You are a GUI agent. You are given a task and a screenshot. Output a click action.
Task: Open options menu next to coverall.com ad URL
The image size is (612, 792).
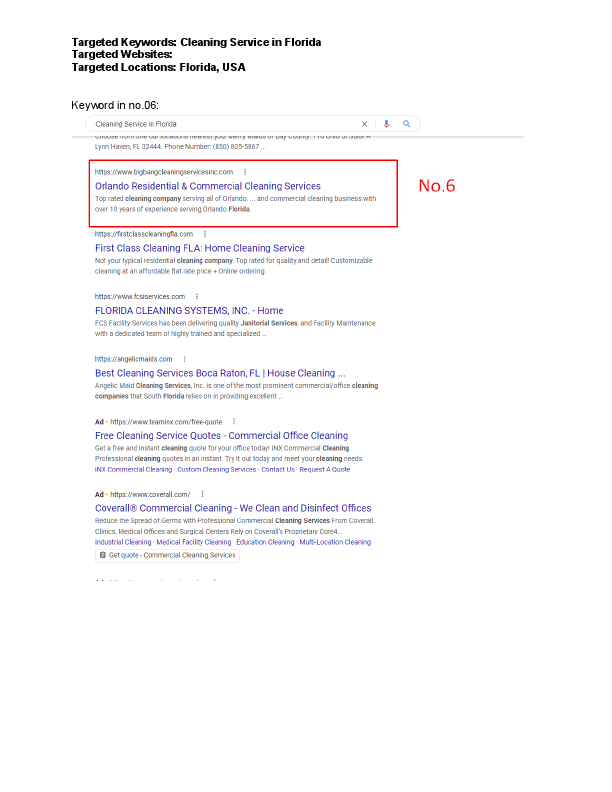pos(202,494)
